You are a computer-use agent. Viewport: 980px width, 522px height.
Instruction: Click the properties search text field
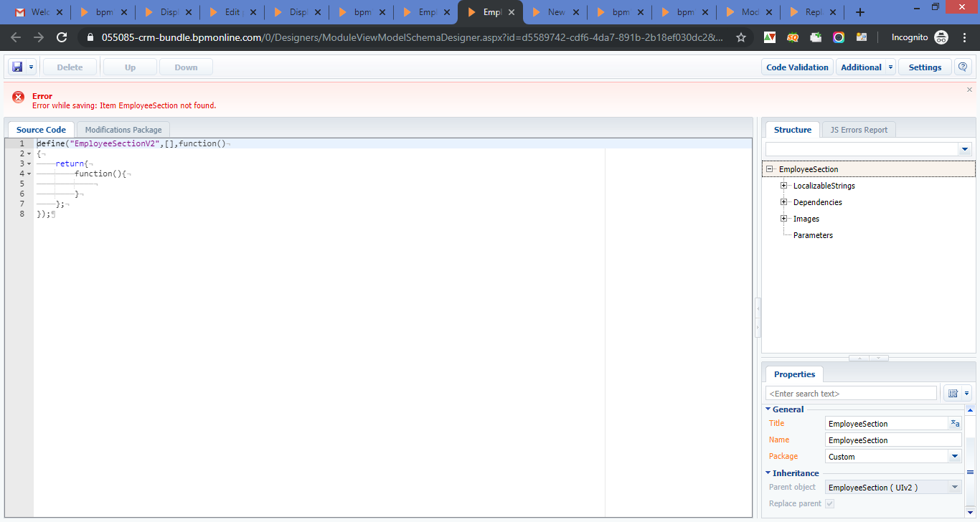tap(851, 393)
